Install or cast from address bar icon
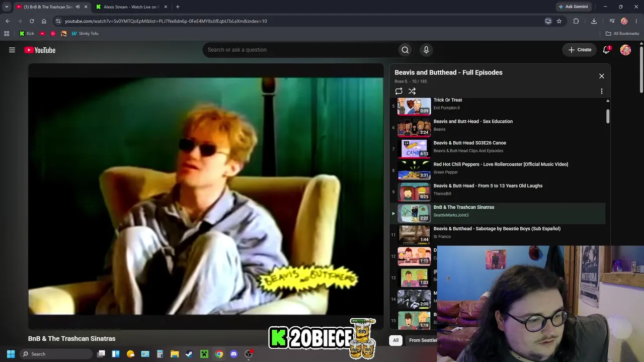Image resolution: width=644 pixels, height=362 pixels. coord(548,21)
